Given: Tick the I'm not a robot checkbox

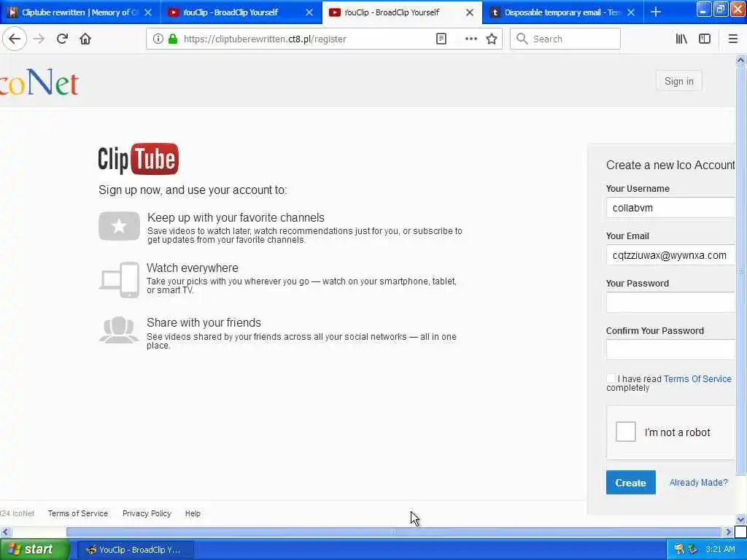Looking at the screenshot, I should [625, 432].
